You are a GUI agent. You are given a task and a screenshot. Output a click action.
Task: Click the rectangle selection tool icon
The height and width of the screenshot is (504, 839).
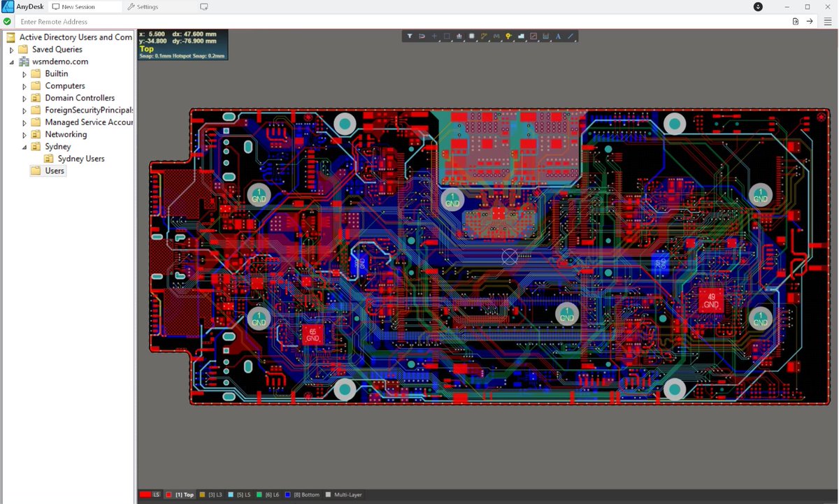pos(447,36)
